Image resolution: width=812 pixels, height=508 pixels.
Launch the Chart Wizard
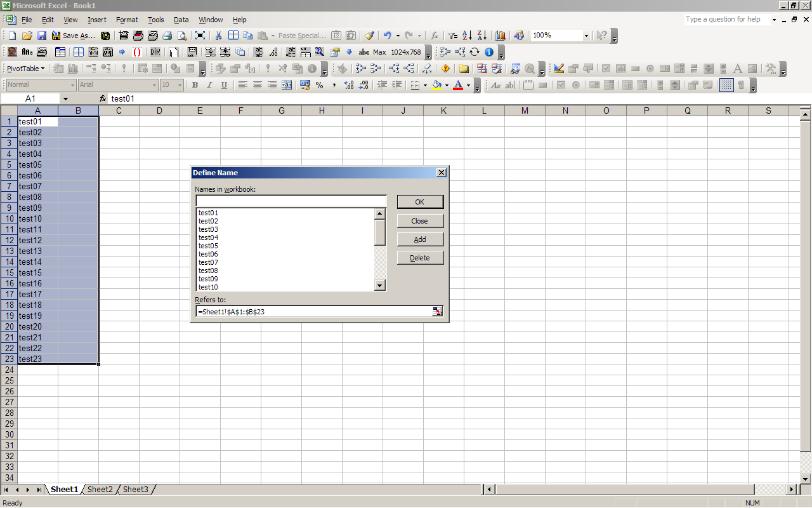click(501, 36)
